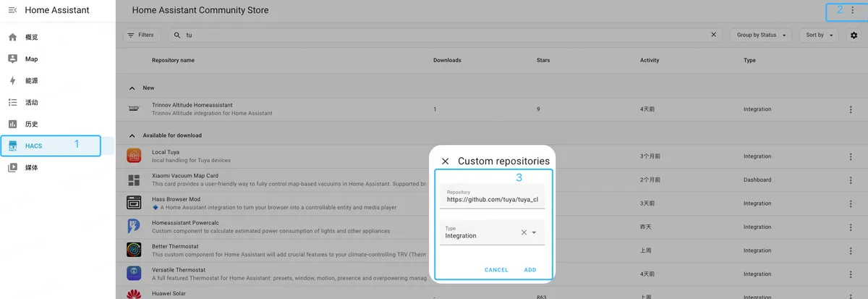Open the three-dot menu for Versatile Thermostat

point(851,274)
